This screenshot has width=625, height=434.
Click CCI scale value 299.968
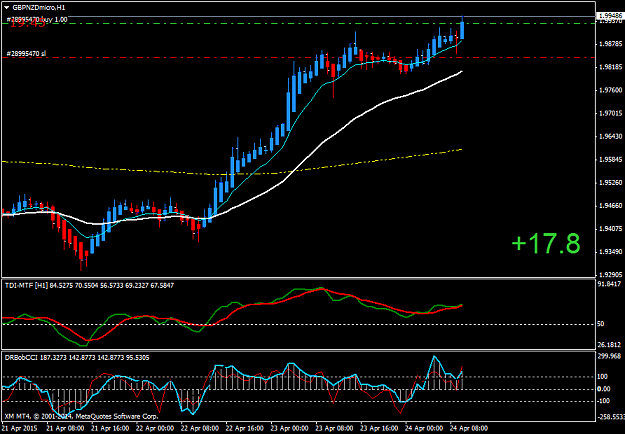[609, 356]
